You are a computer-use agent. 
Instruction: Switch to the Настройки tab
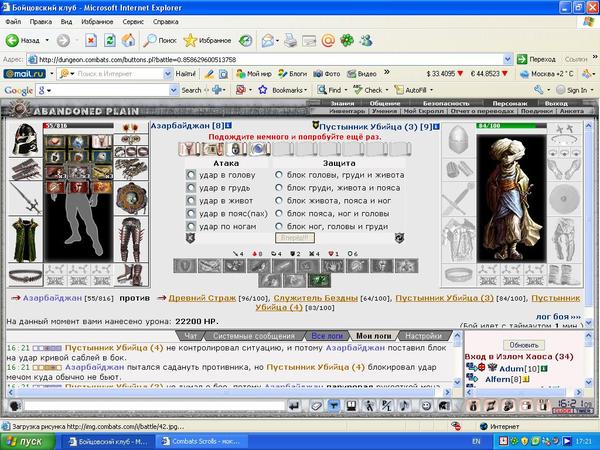pos(424,336)
